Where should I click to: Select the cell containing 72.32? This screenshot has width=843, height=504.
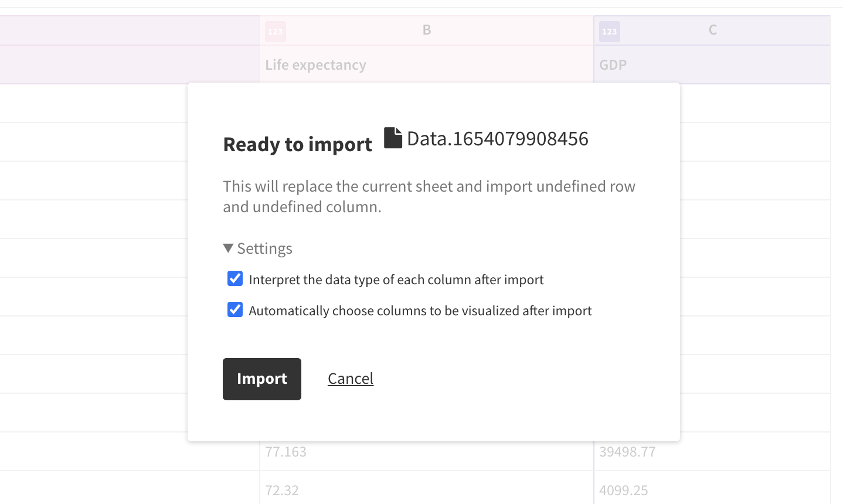[282, 490]
